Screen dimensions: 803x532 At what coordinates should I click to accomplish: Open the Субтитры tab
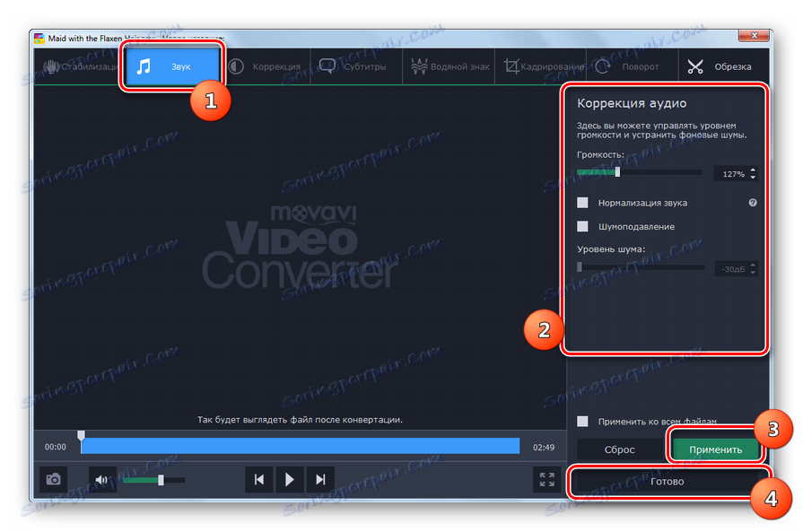click(356, 66)
